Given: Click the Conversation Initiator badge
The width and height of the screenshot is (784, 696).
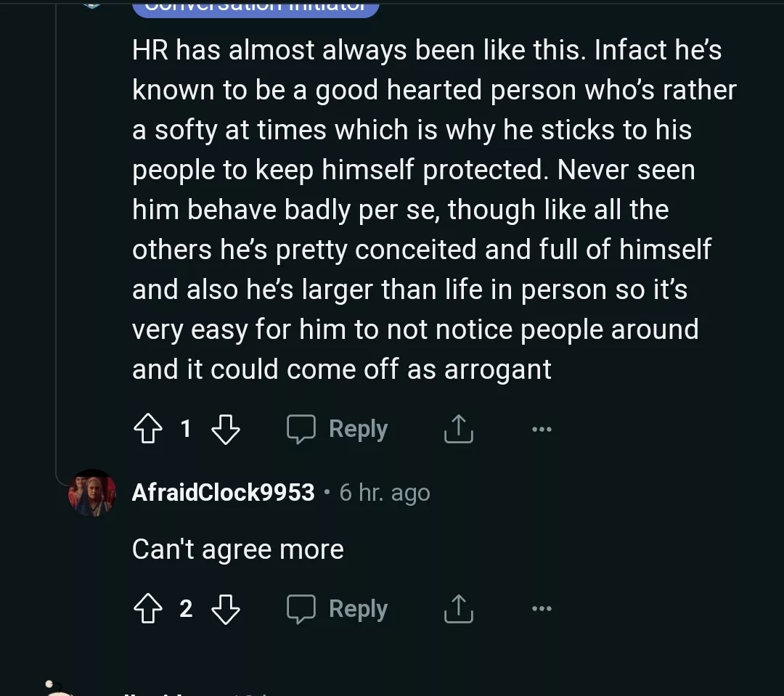Looking at the screenshot, I should coord(256,7).
